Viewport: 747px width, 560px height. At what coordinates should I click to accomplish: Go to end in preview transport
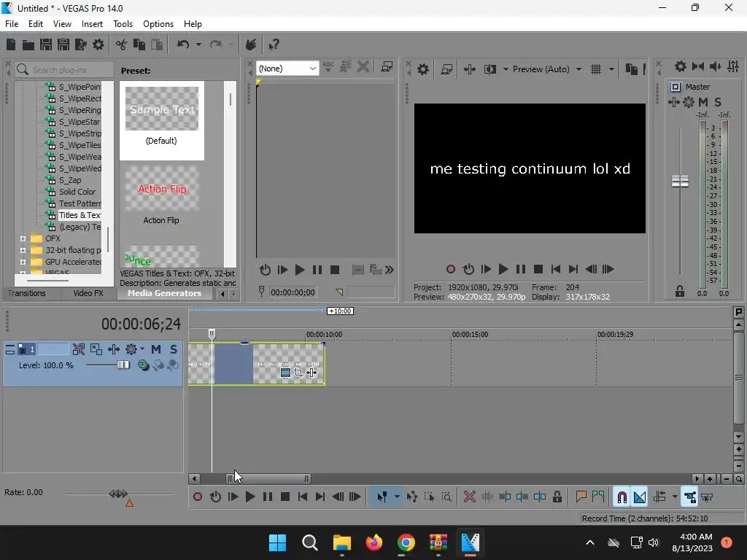point(573,270)
